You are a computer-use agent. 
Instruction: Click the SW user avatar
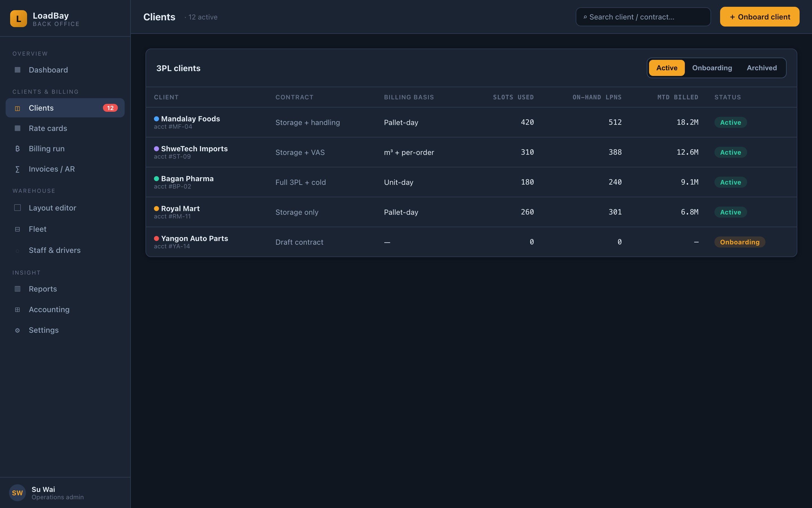(x=17, y=492)
